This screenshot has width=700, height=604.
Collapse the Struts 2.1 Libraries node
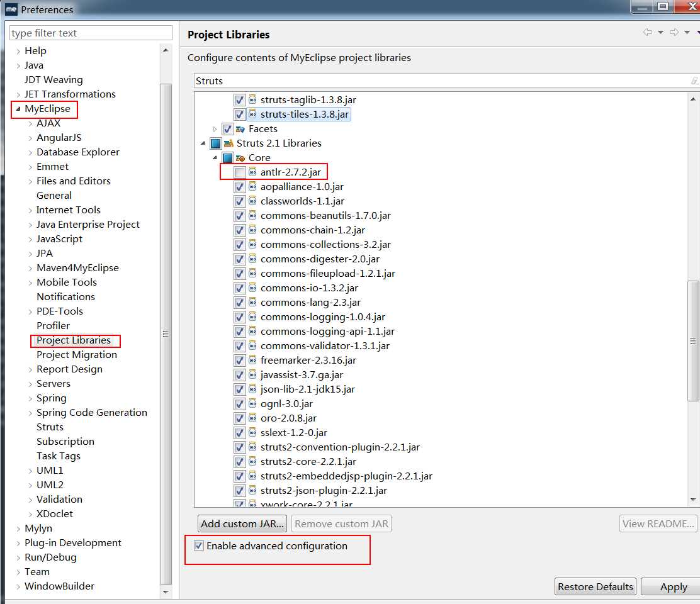(x=203, y=143)
